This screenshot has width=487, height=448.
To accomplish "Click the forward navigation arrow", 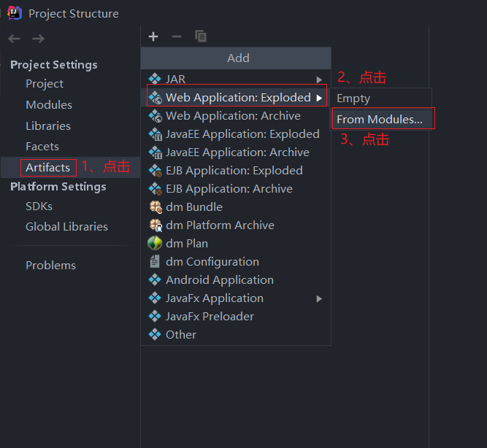I will point(38,39).
